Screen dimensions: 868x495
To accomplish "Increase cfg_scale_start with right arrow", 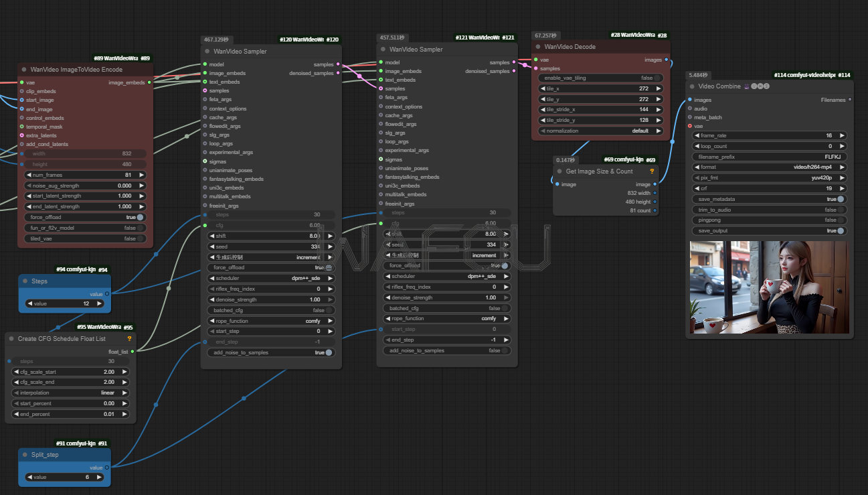I will click(x=125, y=372).
